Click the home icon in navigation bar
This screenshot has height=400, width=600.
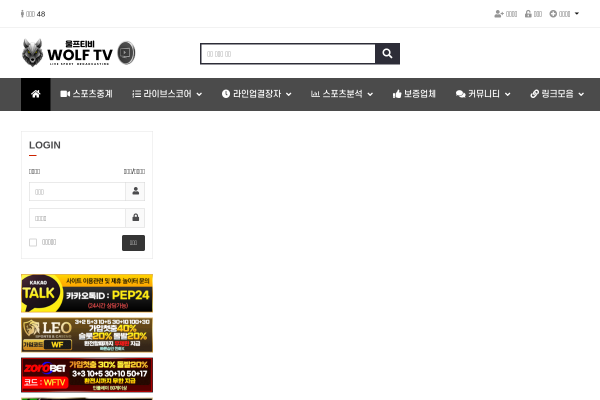pyautogui.click(x=36, y=94)
